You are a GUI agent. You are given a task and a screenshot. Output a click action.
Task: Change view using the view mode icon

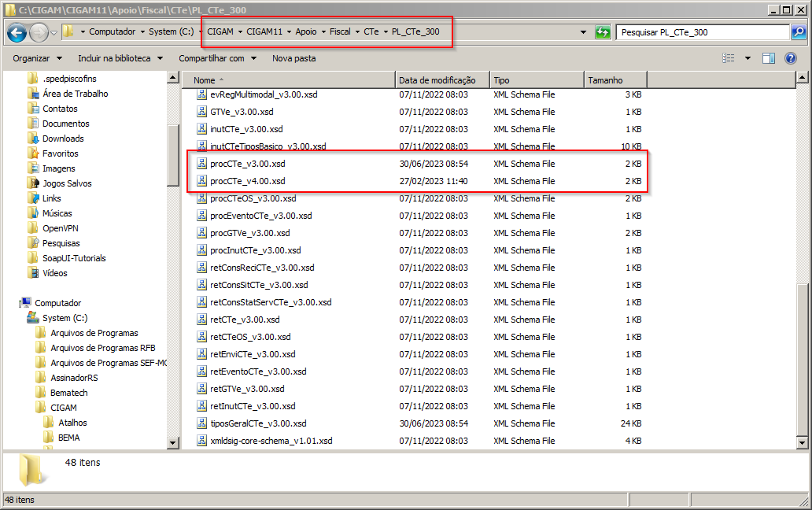[x=729, y=58]
